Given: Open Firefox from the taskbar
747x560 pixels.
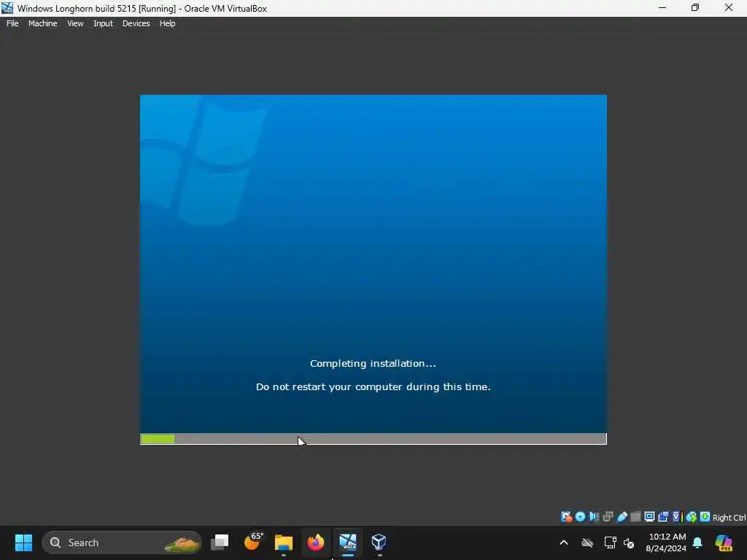Looking at the screenshot, I should tap(315, 542).
